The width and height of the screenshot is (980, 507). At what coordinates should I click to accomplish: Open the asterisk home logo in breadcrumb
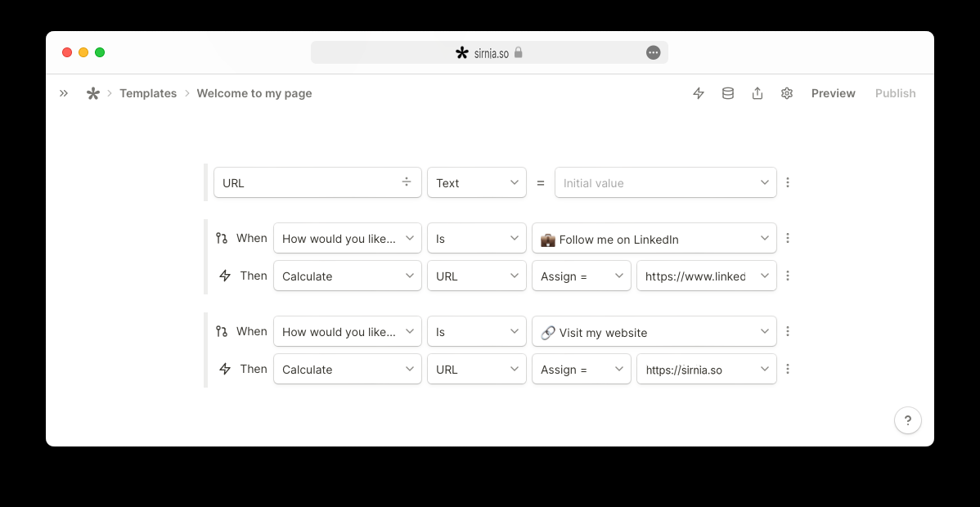(x=93, y=93)
